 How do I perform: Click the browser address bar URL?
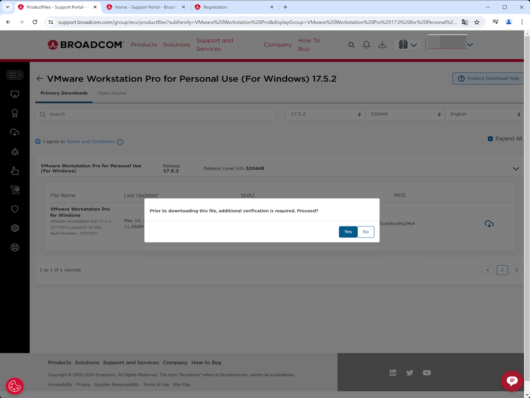pos(257,22)
